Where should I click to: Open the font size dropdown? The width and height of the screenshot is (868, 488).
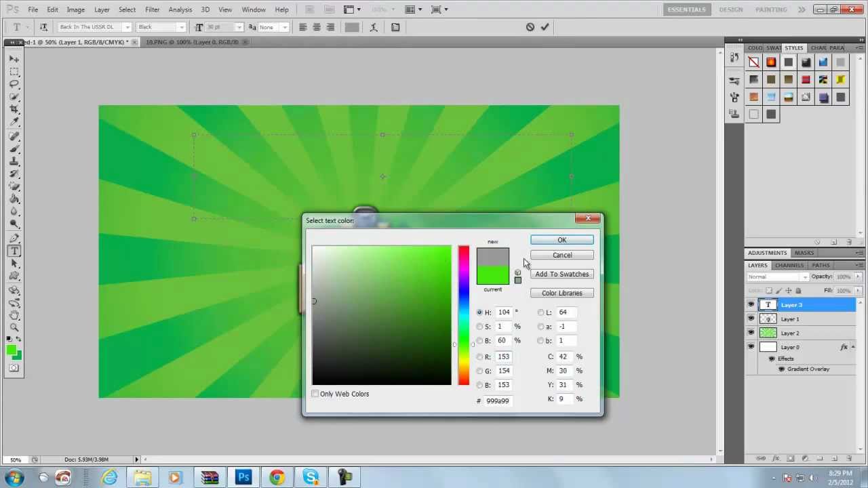click(239, 27)
